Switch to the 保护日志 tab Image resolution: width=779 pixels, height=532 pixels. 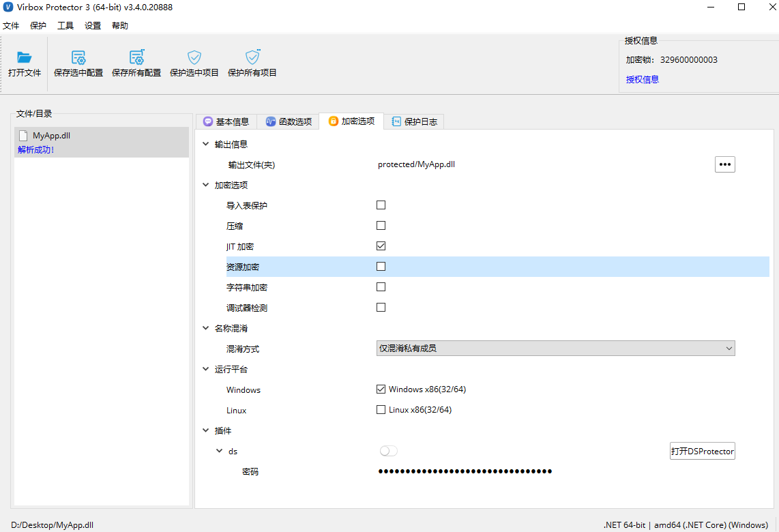click(414, 121)
